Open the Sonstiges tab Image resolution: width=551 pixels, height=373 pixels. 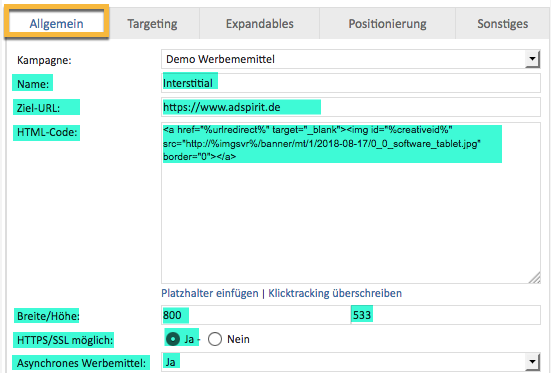[503, 24]
